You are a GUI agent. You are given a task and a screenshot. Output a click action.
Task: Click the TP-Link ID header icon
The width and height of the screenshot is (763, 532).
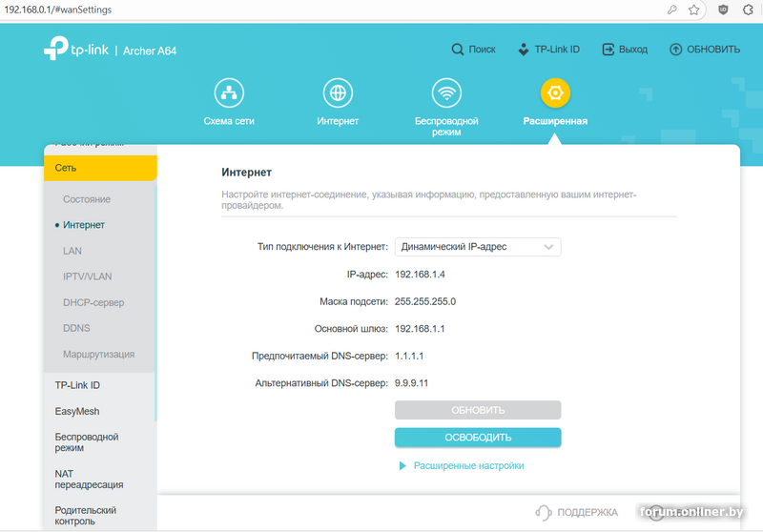click(x=523, y=50)
